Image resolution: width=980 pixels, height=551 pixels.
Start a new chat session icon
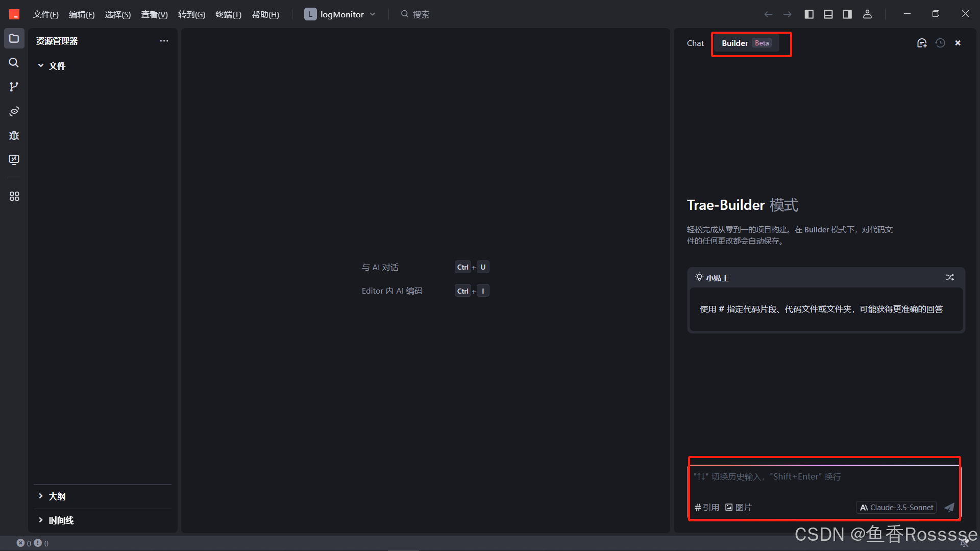tap(922, 43)
